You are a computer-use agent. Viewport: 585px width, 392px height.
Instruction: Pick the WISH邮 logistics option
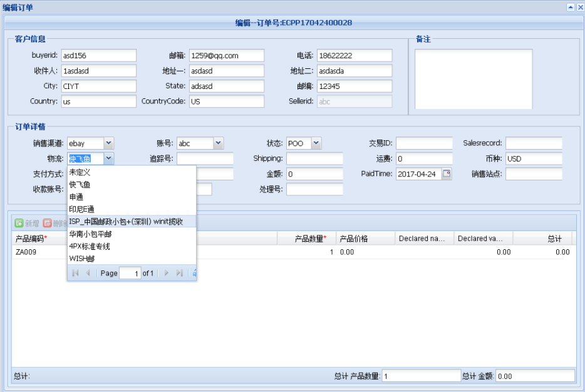point(82,259)
